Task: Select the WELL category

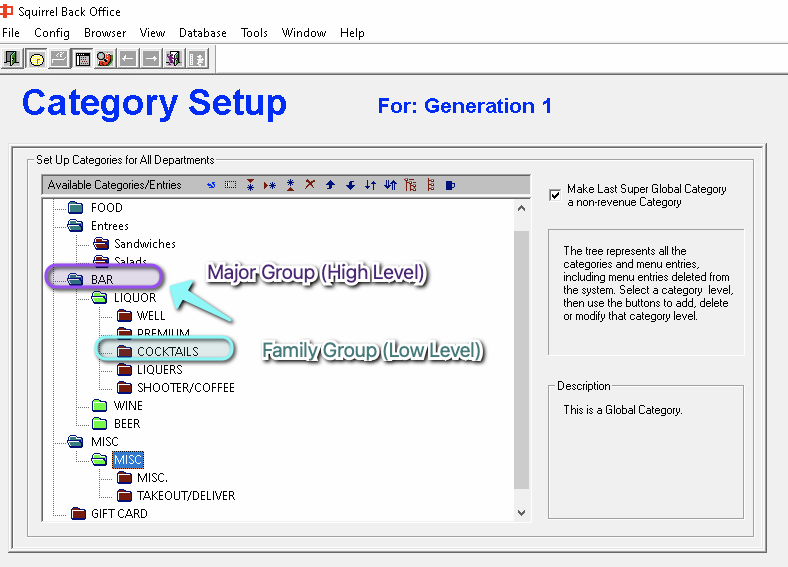Action: point(151,316)
